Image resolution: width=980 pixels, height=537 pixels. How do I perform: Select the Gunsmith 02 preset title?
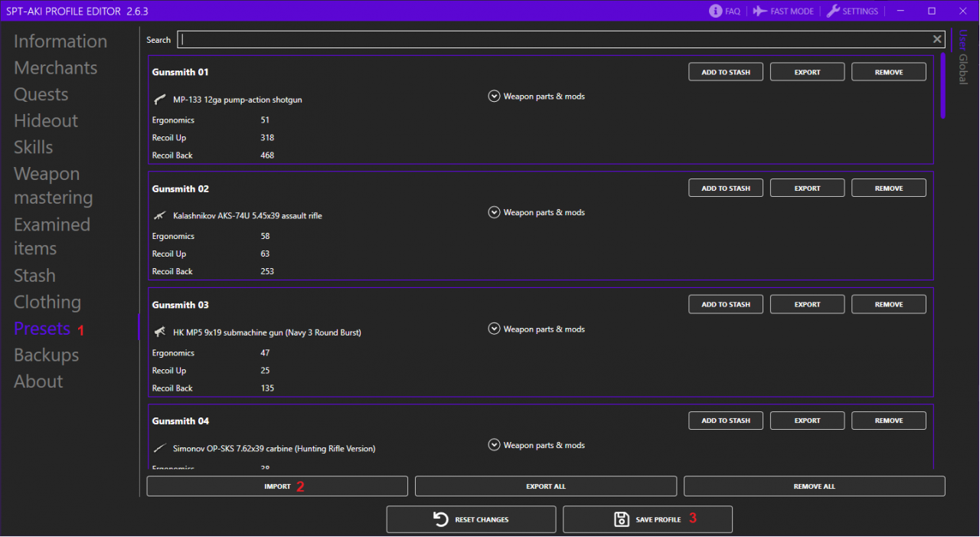pyautogui.click(x=181, y=188)
